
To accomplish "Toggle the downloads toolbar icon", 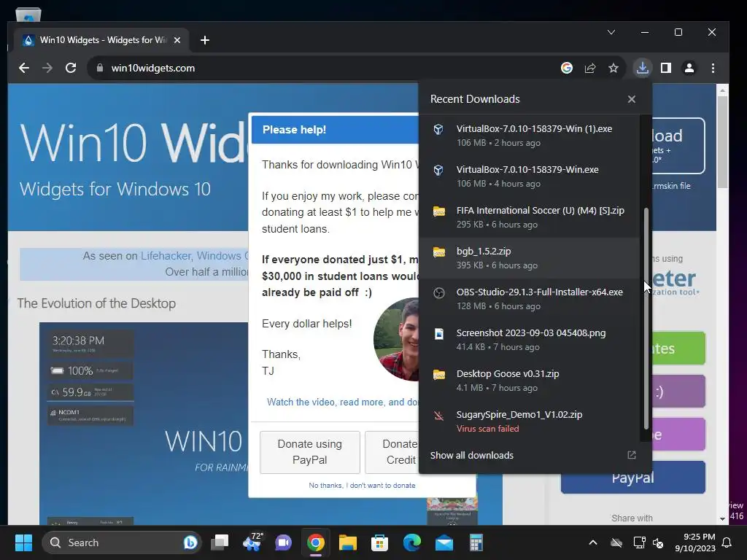I will 642,68.
